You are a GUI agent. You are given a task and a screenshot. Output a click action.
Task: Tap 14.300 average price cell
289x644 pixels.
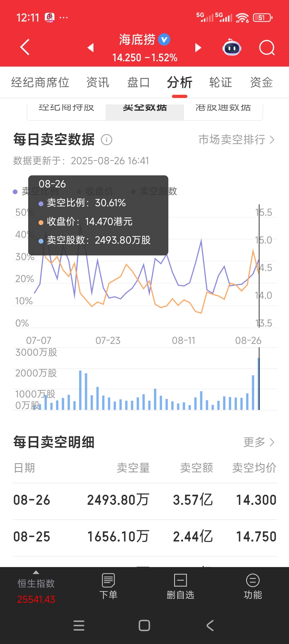coord(256,500)
